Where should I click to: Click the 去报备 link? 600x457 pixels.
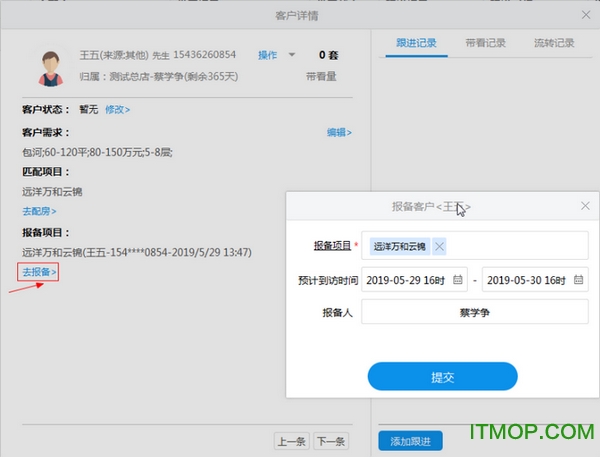tap(39, 272)
